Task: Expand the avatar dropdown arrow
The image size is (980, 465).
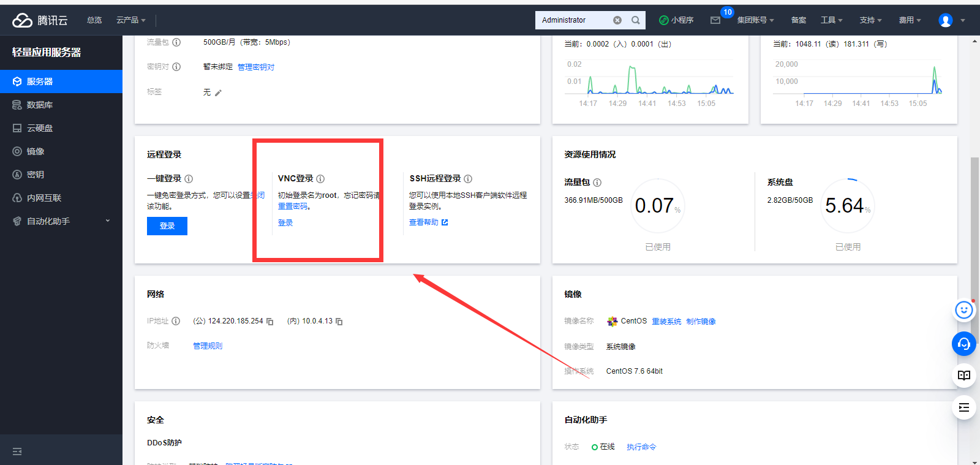Action: coord(963,20)
